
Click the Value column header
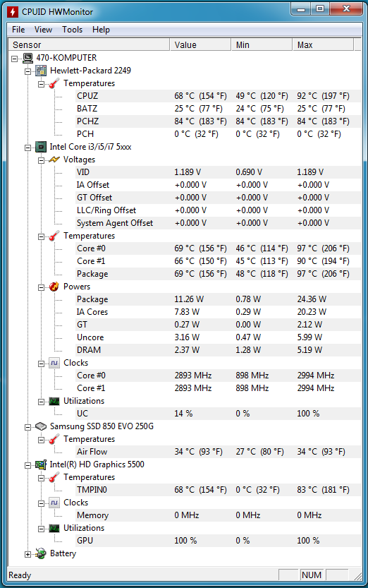point(200,45)
